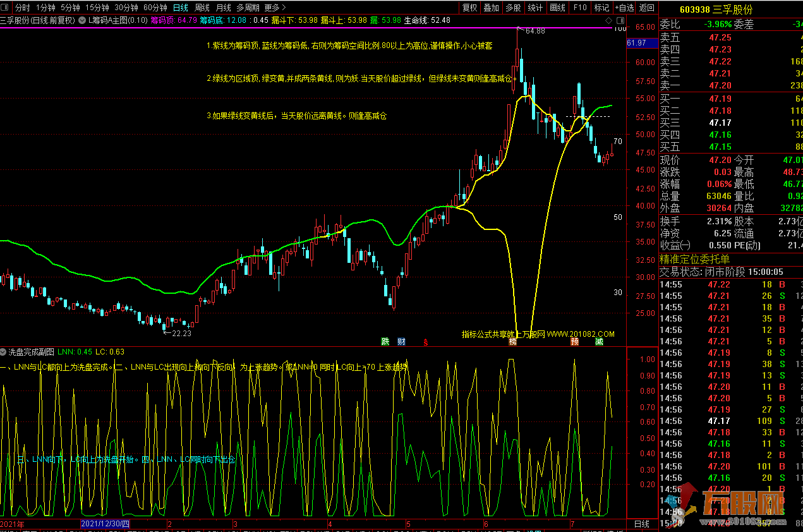Select the 15分钟 period tab
The image size is (803, 532).
click(x=97, y=8)
